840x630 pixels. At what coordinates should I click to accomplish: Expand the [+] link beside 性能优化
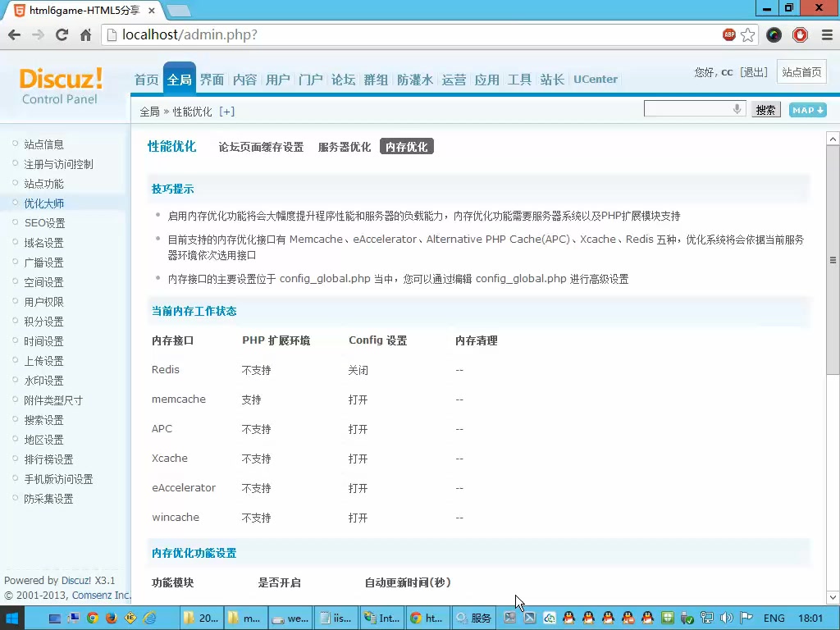226,112
